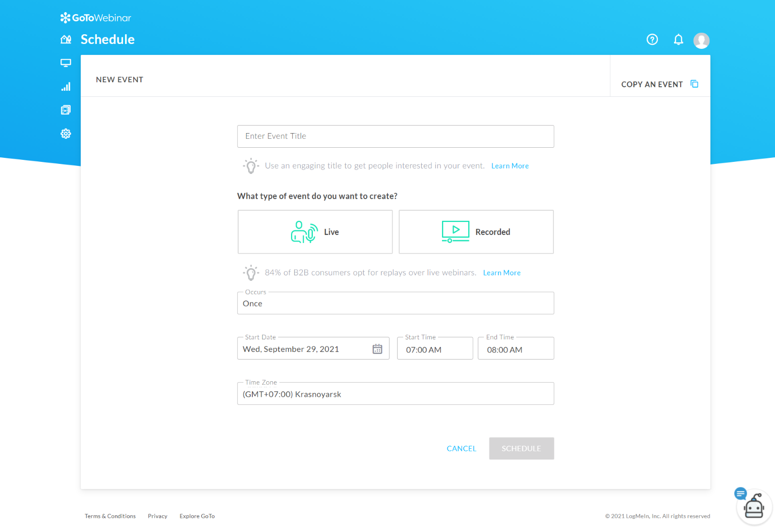This screenshot has height=532, width=775.
Task: Open the notifications bell
Action: [679, 39]
